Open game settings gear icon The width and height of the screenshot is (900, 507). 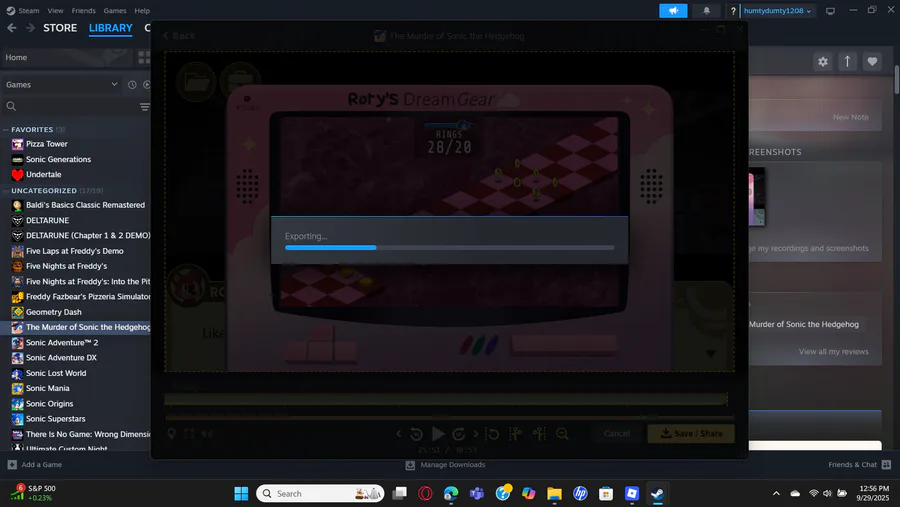823,61
